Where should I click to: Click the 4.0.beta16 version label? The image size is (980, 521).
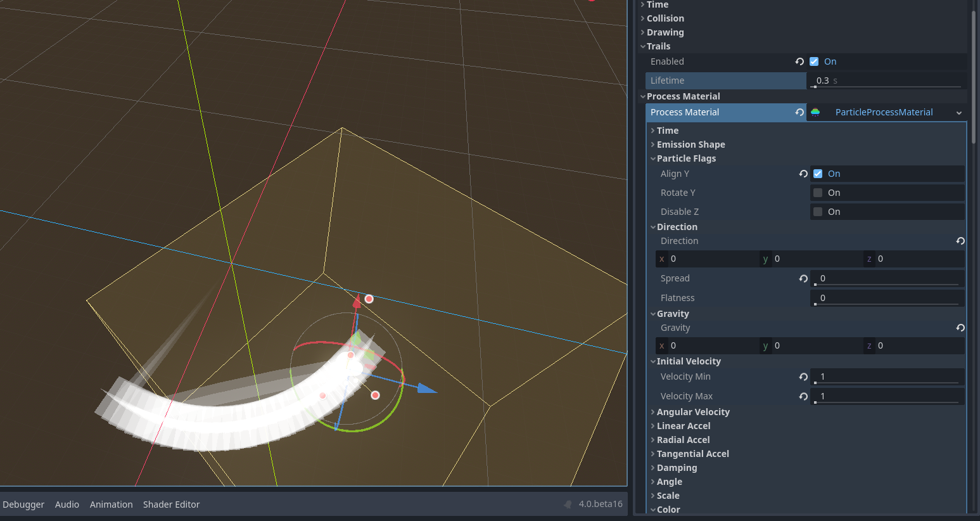[x=599, y=504]
